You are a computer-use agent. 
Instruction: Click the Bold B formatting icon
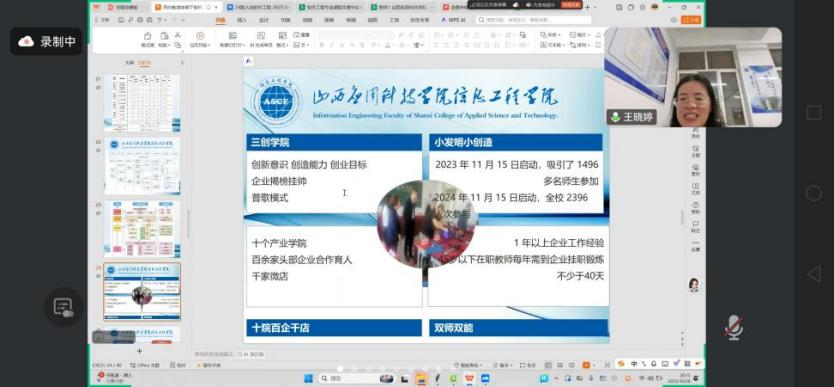click(322, 45)
